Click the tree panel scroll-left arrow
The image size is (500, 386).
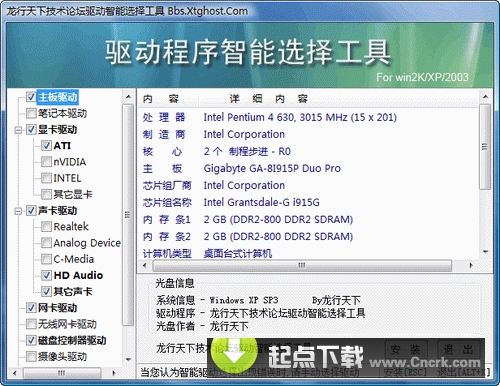point(15,373)
